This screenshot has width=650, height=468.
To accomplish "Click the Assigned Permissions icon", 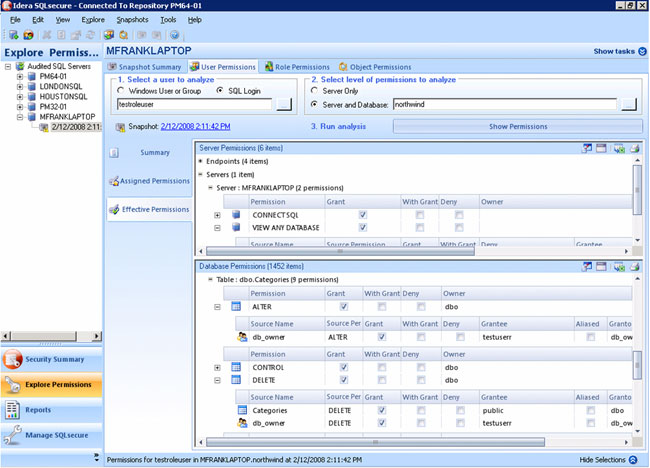I will click(114, 181).
